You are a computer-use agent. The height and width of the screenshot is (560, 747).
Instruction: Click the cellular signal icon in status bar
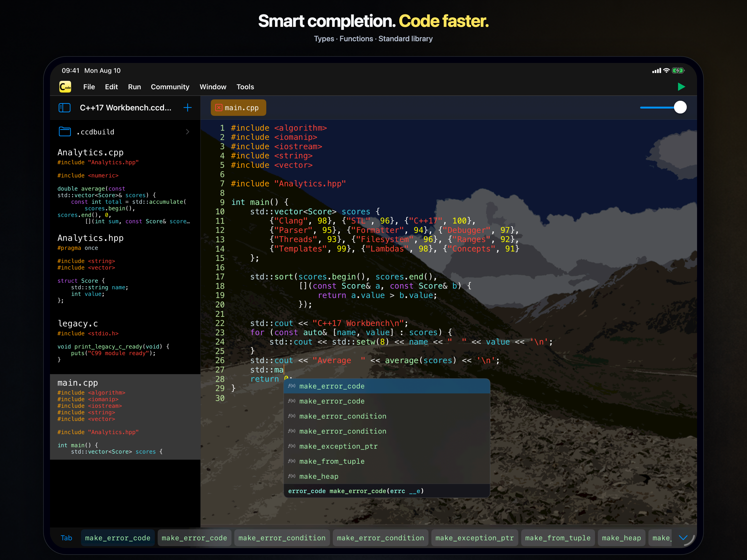click(657, 71)
